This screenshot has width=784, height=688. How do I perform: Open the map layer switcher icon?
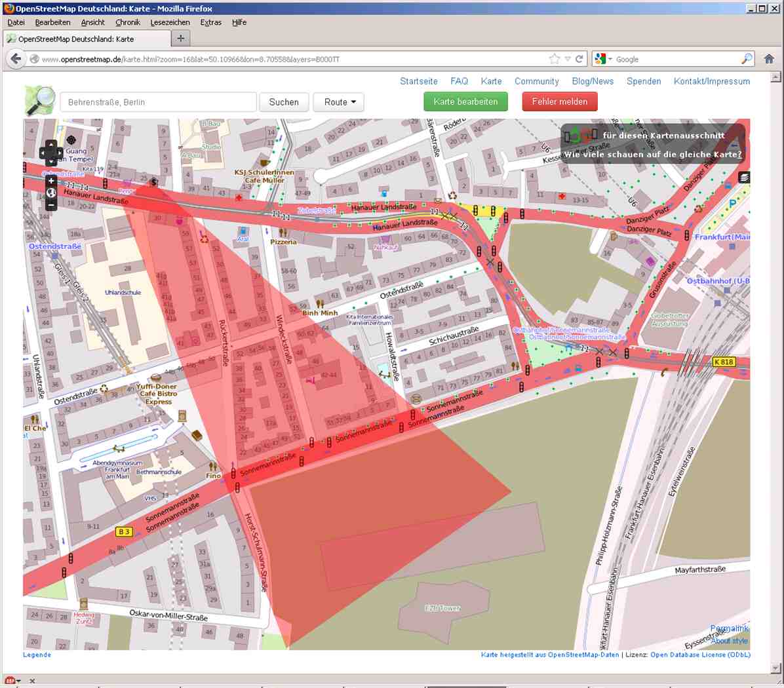pyautogui.click(x=743, y=178)
